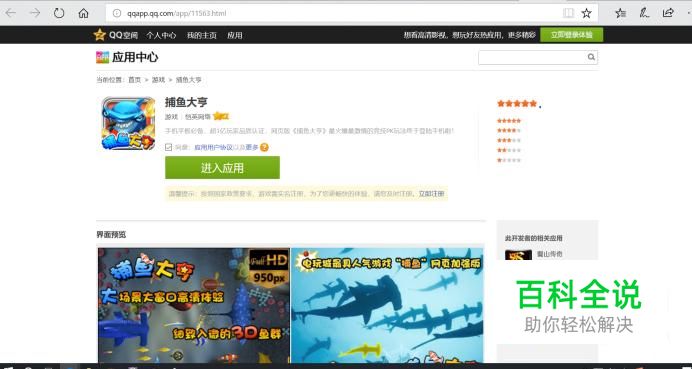Add page to favorites star icon

586,13
